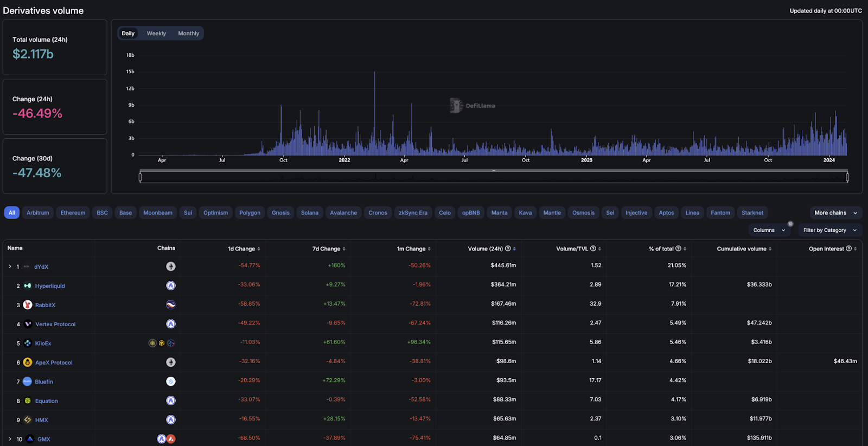The height and width of the screenshot is (446, 868).
Task: Select the All chains filter
Action: click(x=12, y=213)
